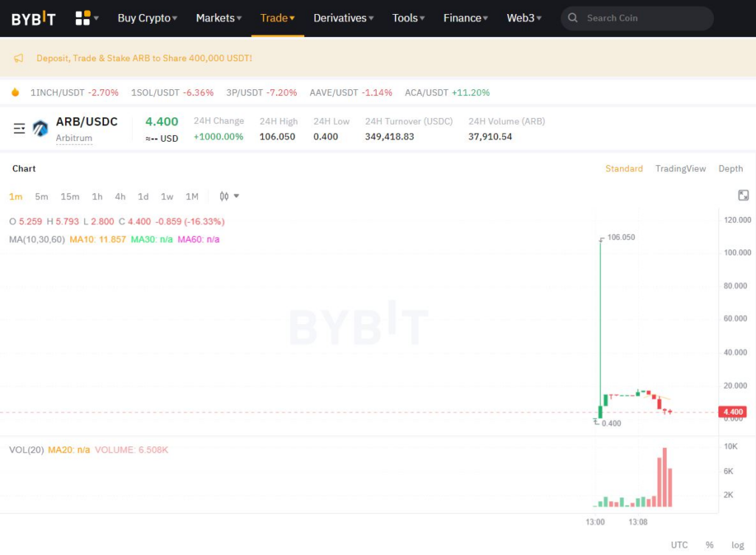Screen dimensions: 756x555
Task: Open the apps grid menu icon
Action: (x=83, y=18)
